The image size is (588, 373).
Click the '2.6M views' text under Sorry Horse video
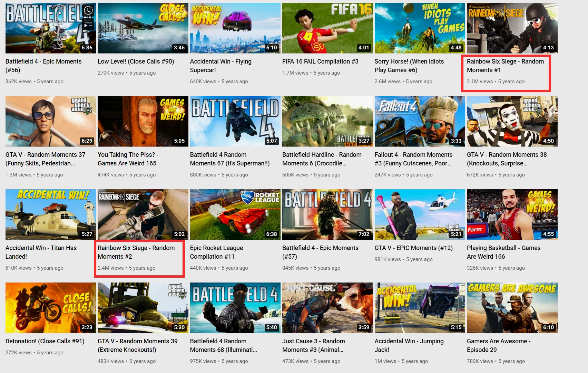click(x=388, y=82)
